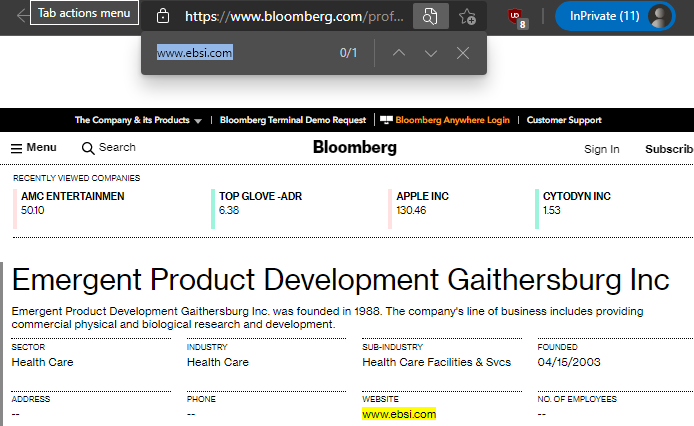Screen dimensions: 694x426
Task: Click the bloomberg.com address bar URL
Action: pyautogui.click(x=294, y=16)
